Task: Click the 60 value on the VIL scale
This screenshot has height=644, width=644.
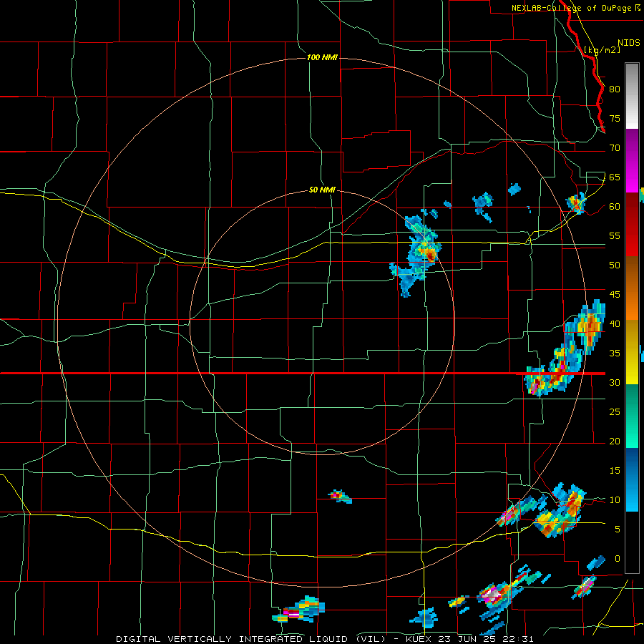Action: point(615,207)
